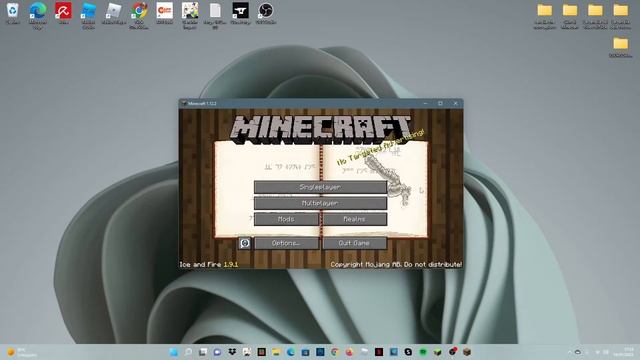Open the Multiplayer menu in Minecraft
Viewport: 640px width, 360px height.
click(x=320, y=203)
